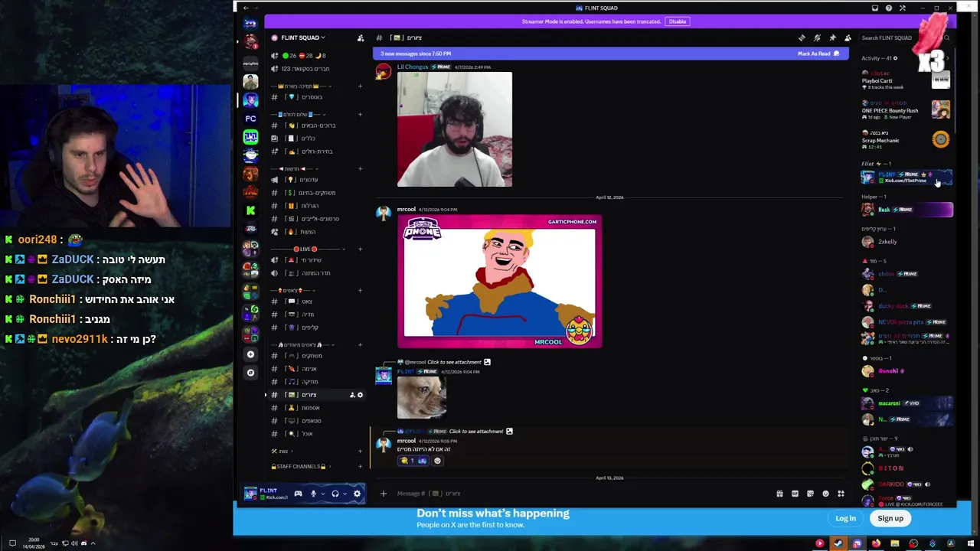980x551 pixels.
Task: Click the crossed tools icon in title bar
Action: click(x=903, y=8)
